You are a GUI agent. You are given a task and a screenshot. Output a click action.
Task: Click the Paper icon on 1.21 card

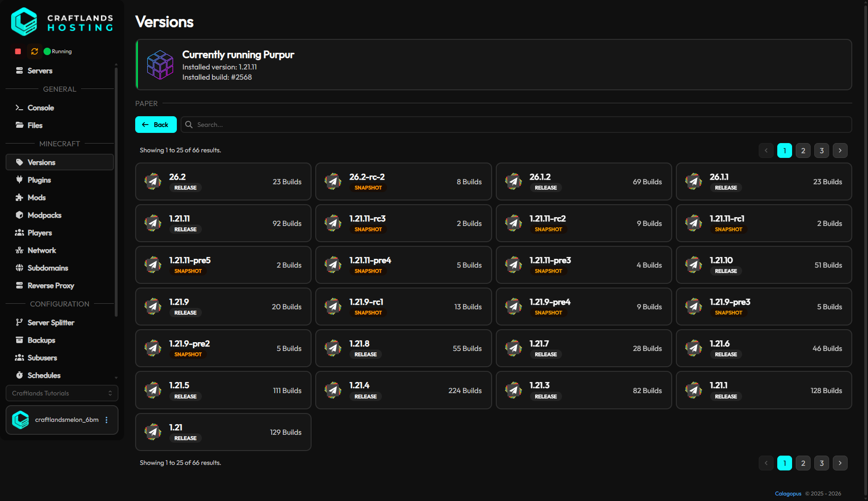[153, 432]
